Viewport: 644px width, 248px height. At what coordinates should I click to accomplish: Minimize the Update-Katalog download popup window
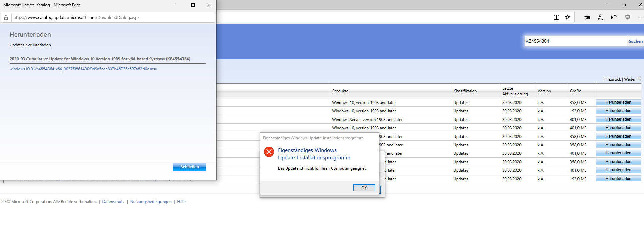pos(177,5)
